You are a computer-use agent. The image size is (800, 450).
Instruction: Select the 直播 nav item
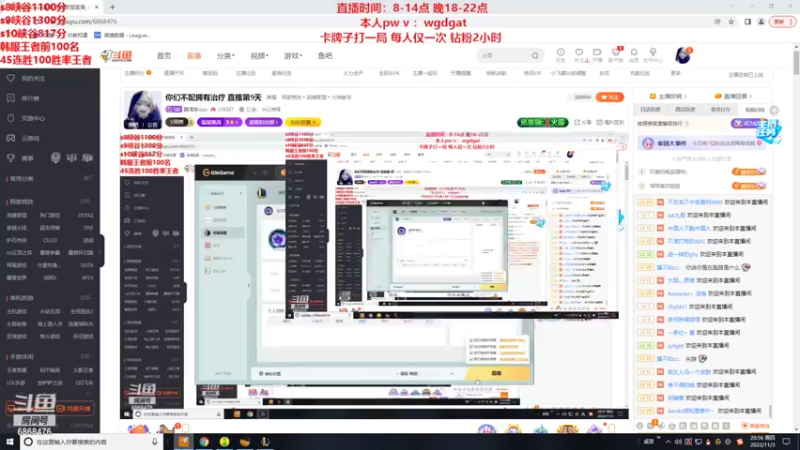[194, 56]
